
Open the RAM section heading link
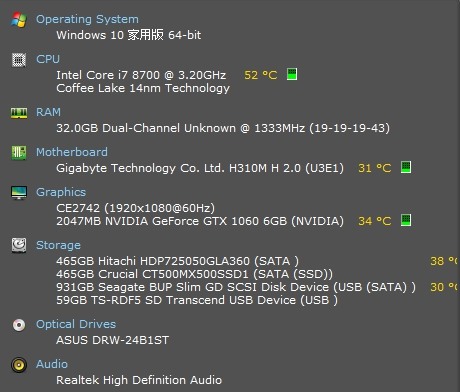click(x=49, y=112)
